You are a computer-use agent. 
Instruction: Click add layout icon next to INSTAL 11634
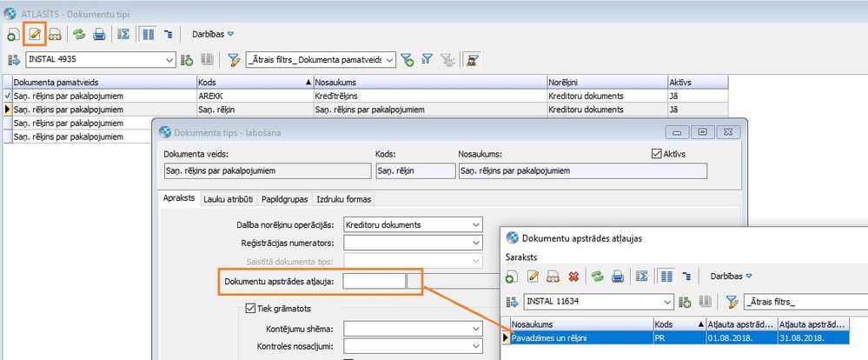click(x=685, y=302)
